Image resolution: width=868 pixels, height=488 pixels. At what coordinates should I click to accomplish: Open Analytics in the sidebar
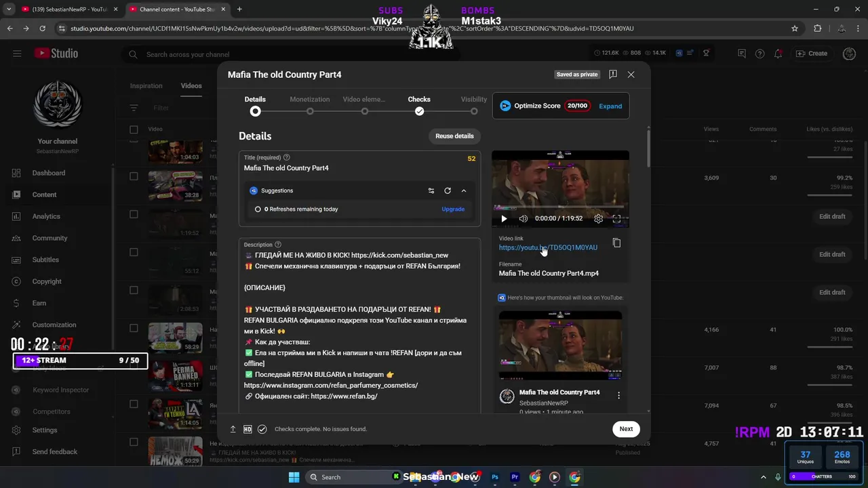[x=46, y=216]
